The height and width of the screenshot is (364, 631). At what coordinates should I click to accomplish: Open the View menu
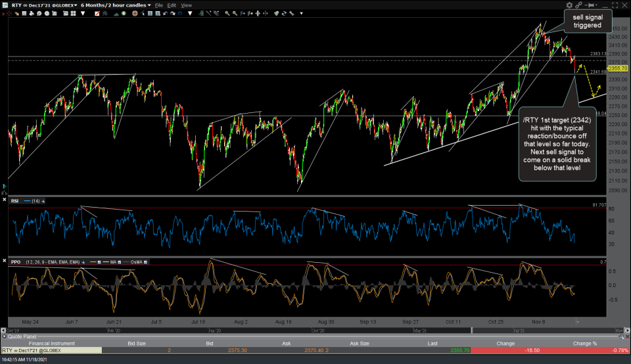pos(187,5)
